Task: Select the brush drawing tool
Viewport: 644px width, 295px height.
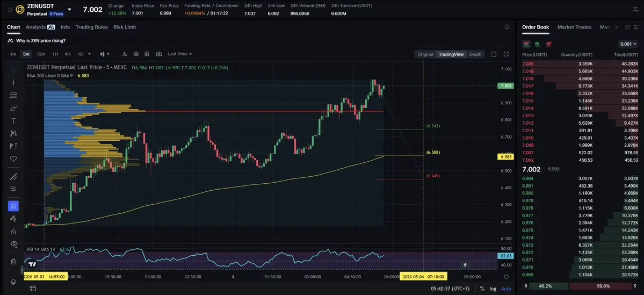Action: (x=13, y=109)
